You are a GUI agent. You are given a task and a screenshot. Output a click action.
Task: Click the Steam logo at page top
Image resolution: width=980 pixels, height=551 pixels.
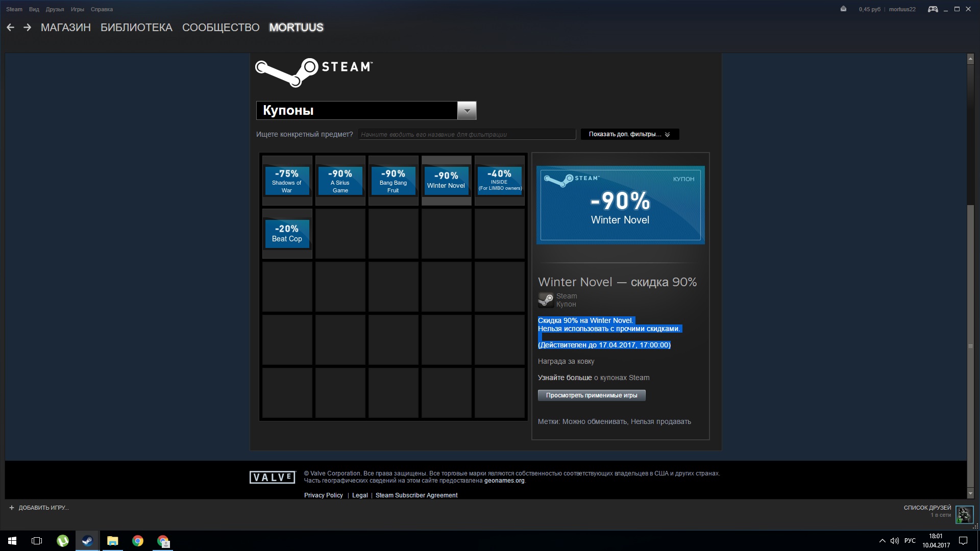point(314,72)
